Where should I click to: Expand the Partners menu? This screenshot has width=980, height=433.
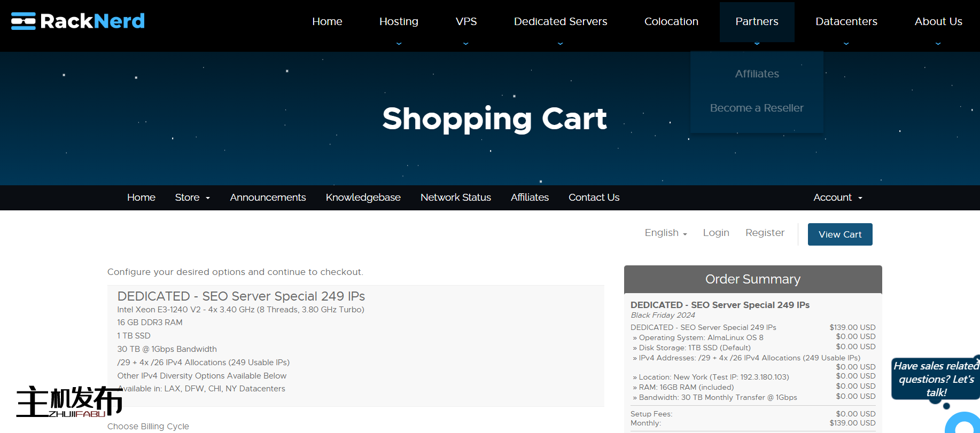[757, 21]
